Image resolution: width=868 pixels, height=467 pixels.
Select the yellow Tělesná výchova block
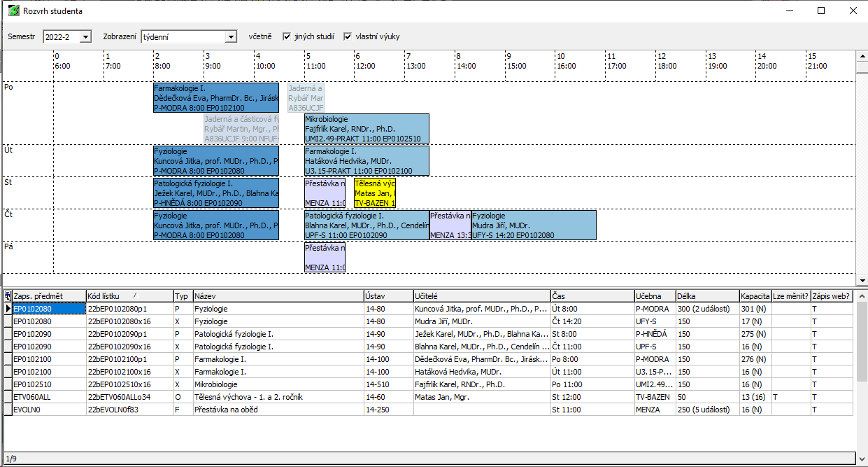(x=374, y=193)
